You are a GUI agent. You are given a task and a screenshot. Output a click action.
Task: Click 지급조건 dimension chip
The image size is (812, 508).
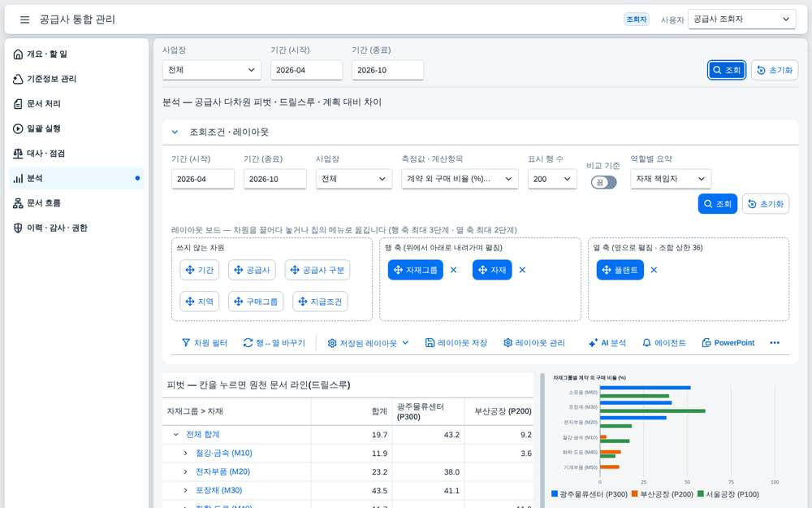click(320, 302)
